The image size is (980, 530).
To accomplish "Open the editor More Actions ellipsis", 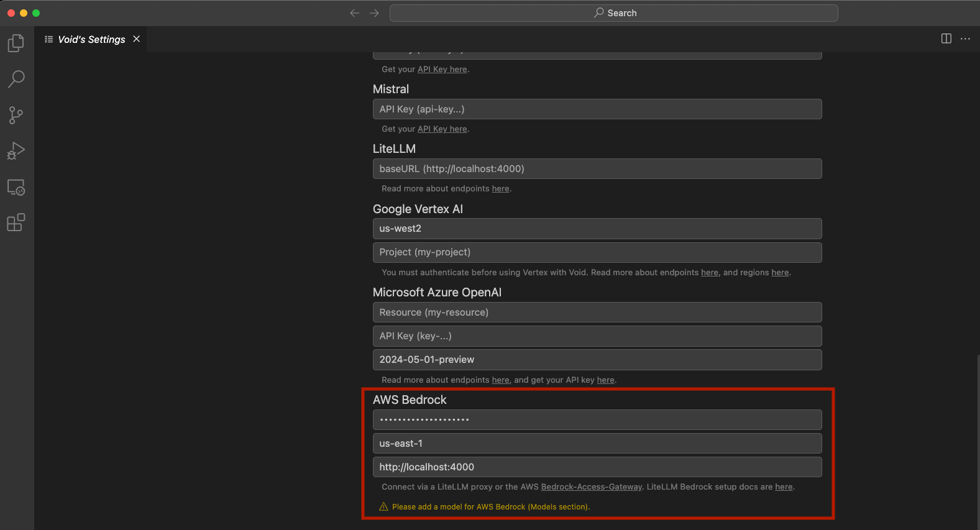I will tap(965, 39).
